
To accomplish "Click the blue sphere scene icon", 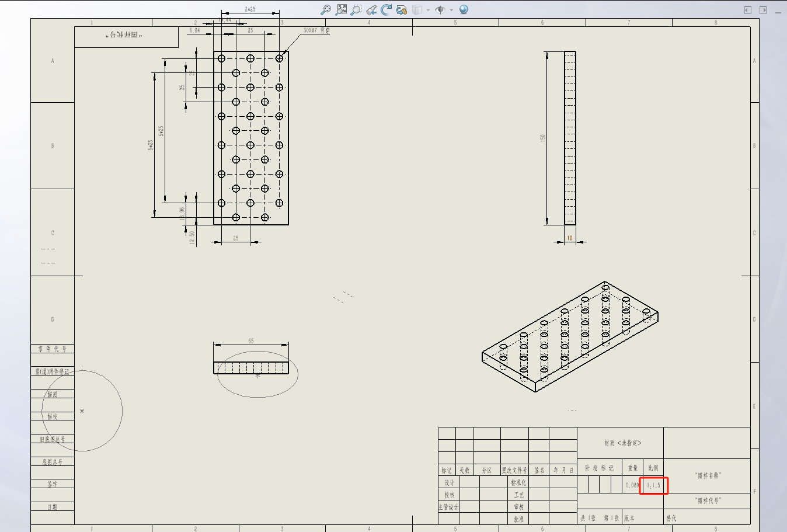I will click(x=464, y=10).
